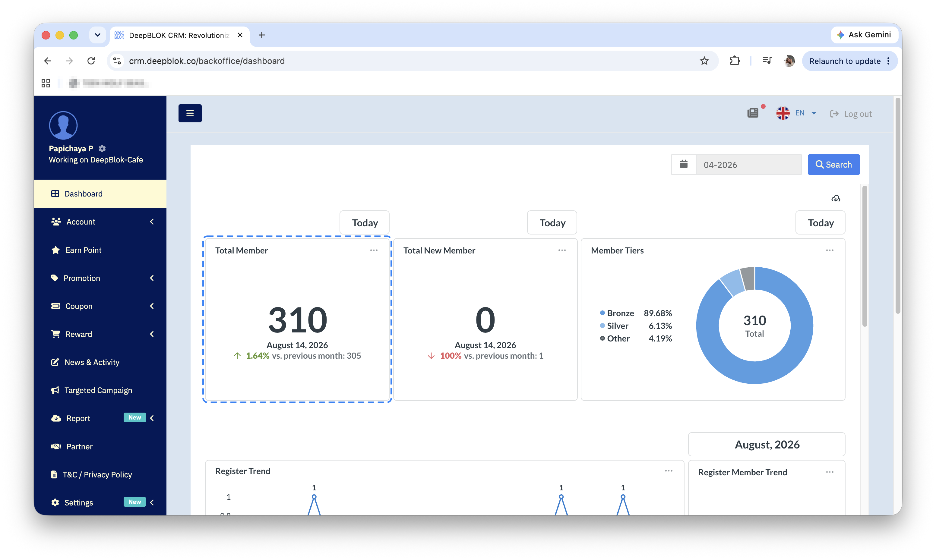
Task: Click the Other legend color dot
Action: point(602,338)
